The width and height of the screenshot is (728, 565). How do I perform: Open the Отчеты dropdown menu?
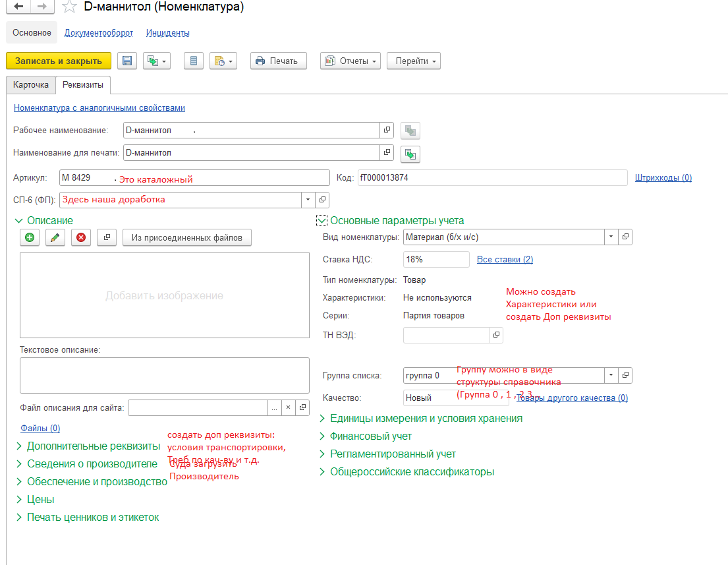[x=350, y=61]
